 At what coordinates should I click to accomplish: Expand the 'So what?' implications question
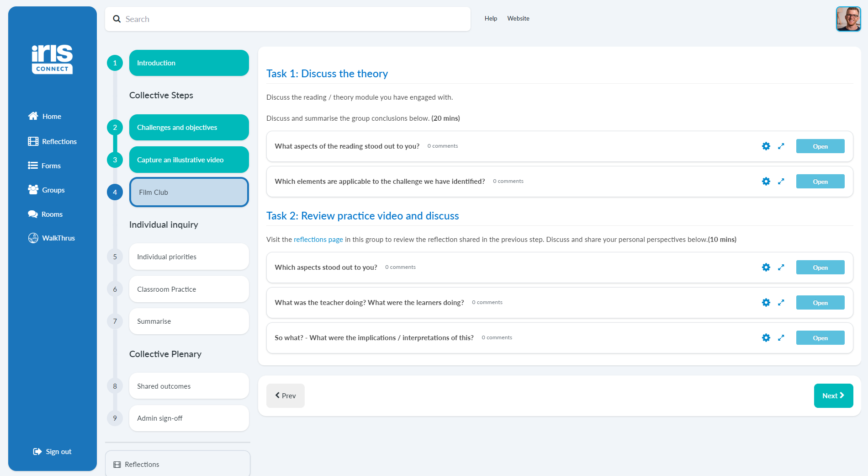pyautogui.click(x=781, y=338)
